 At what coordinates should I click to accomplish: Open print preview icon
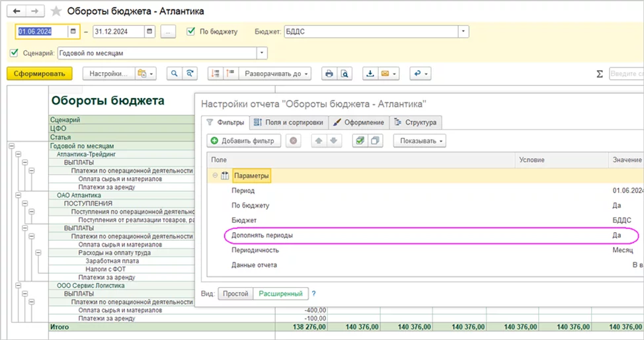pyautogui.click(x=343, y=74)
